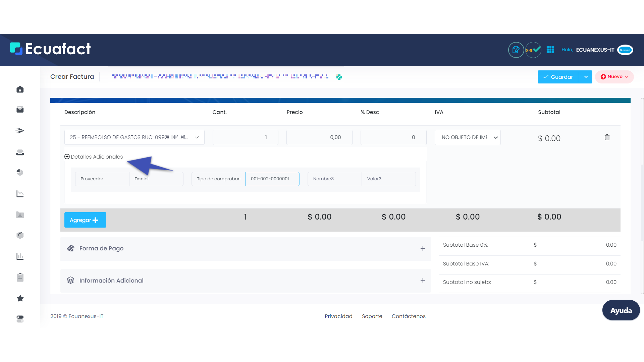Screen dimensions: 644x362
Task: Click the Nuevo menu button
Action: coord(614,77)
